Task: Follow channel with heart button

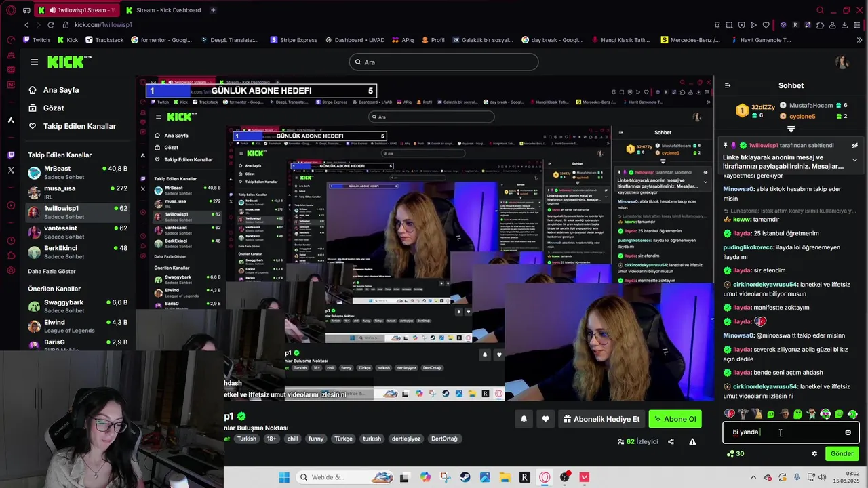Action: (545, 419)
